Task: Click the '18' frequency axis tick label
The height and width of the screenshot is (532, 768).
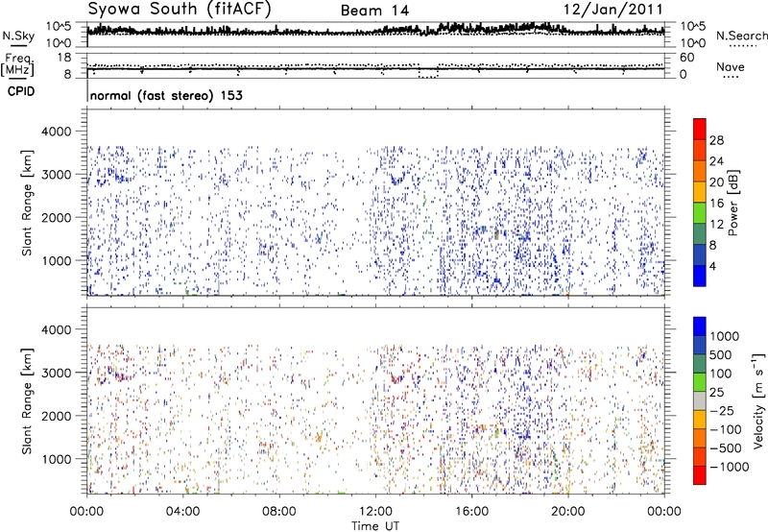Action: 64,58
